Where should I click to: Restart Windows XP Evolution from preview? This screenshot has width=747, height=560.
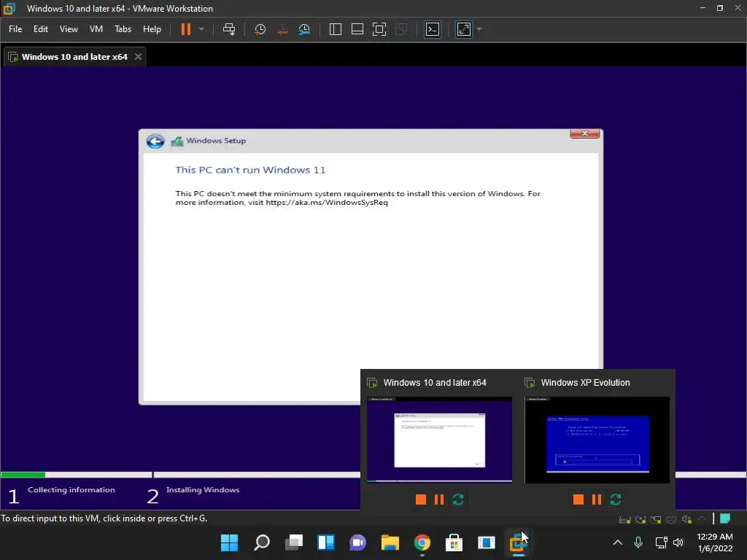tap(616, 499)
